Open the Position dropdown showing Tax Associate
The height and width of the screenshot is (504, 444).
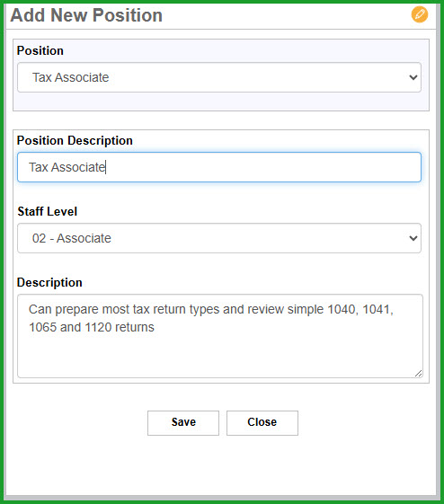tap(219, 77)
